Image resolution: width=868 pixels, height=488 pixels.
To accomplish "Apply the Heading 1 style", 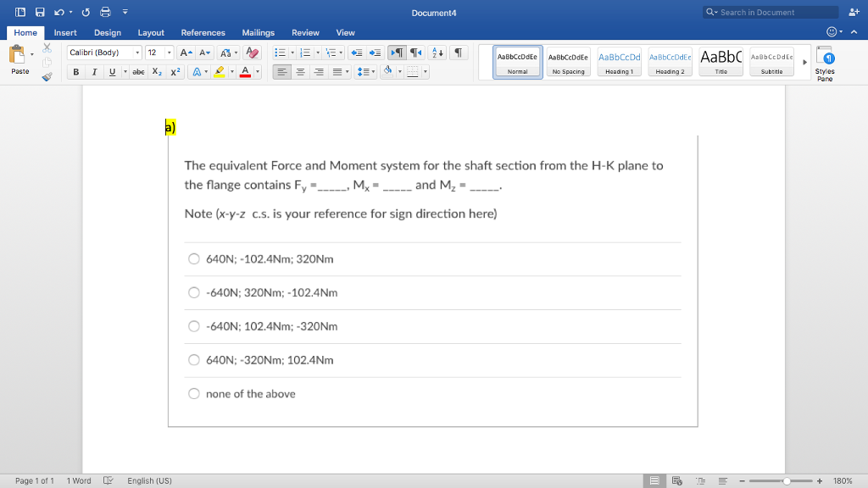I will [619, 61].
